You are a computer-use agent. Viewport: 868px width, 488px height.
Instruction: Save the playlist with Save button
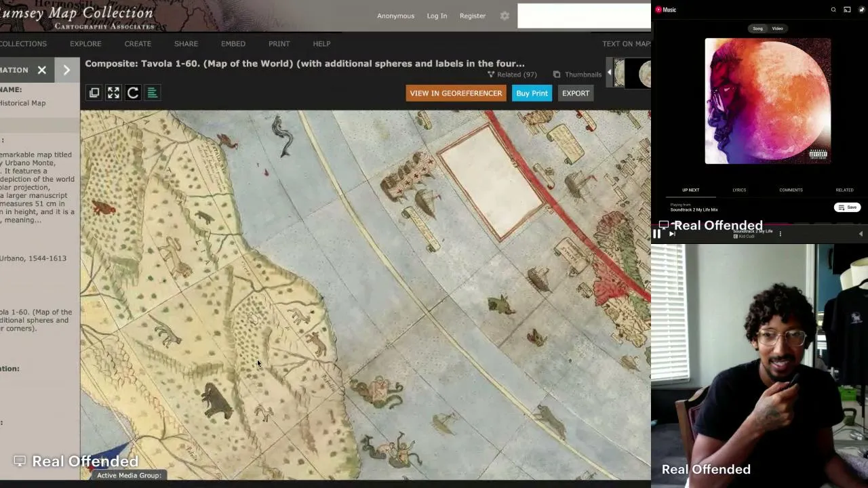[x=847, y=207]
